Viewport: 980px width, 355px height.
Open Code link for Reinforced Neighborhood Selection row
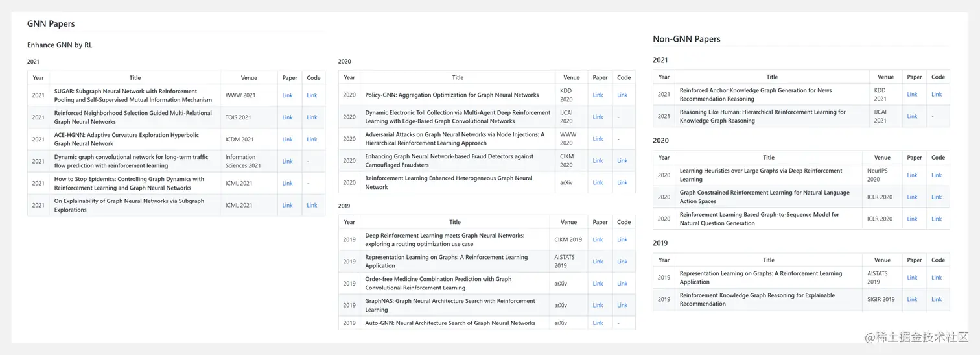point(312,117)
